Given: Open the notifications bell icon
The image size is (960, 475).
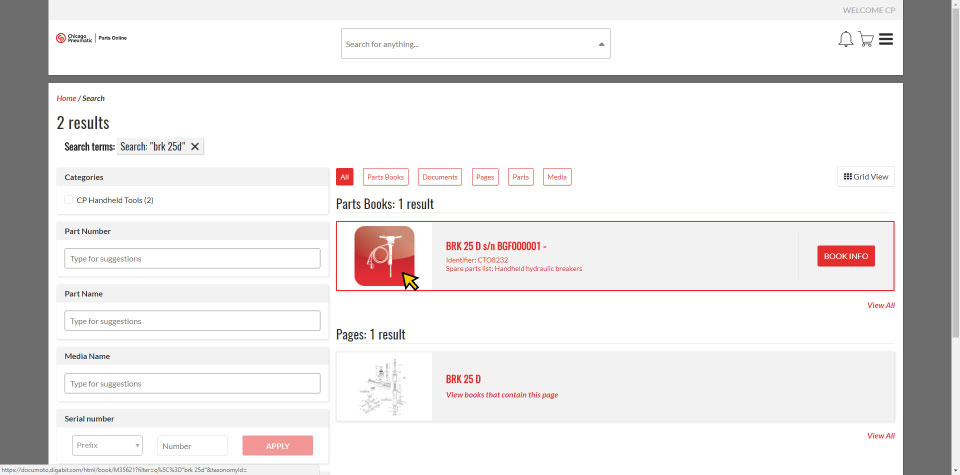Looking at the screenshot, I should [846, 39].
